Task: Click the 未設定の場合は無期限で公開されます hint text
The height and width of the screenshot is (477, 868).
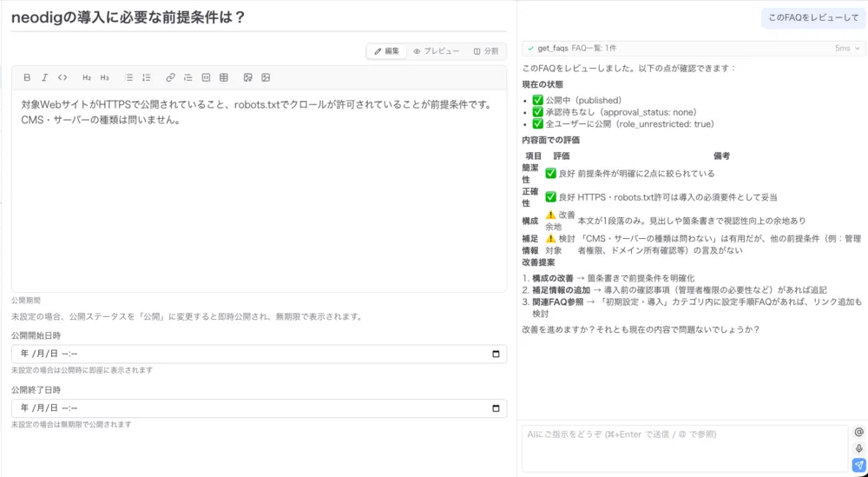Action: point(71,424)
